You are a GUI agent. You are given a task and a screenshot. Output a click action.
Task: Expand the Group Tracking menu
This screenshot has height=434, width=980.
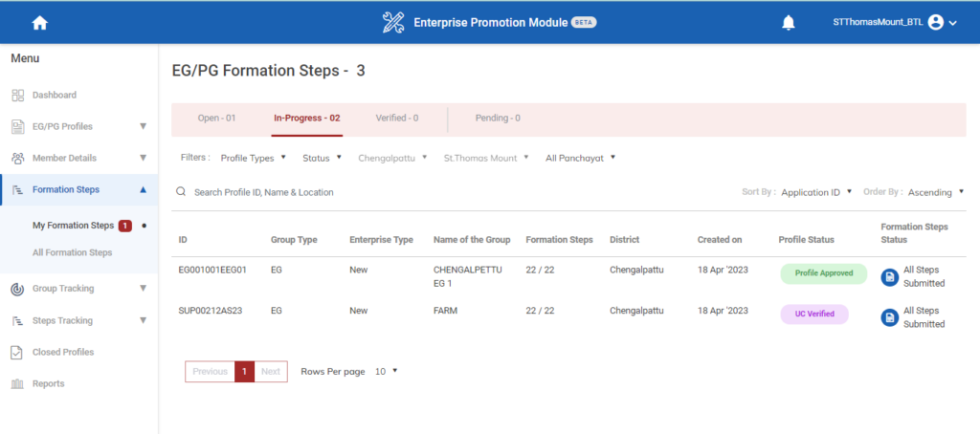[143, 288]
